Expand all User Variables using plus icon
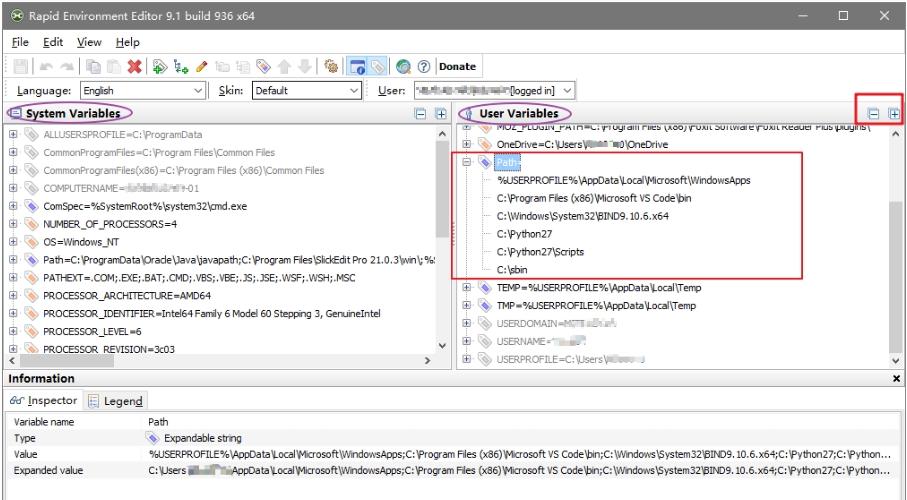Screen dimensions: 907x500 [x=894, y=113]
